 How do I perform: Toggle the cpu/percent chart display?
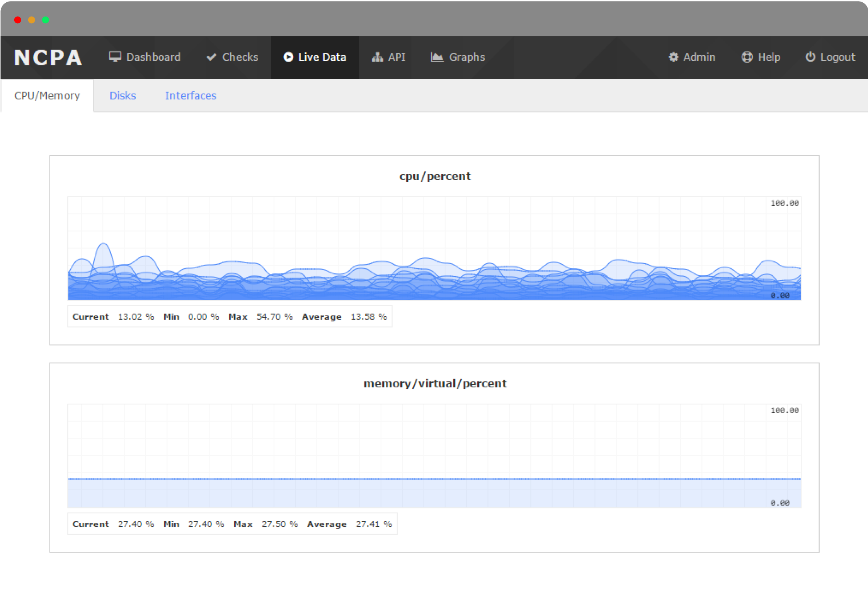coord(434,176)
